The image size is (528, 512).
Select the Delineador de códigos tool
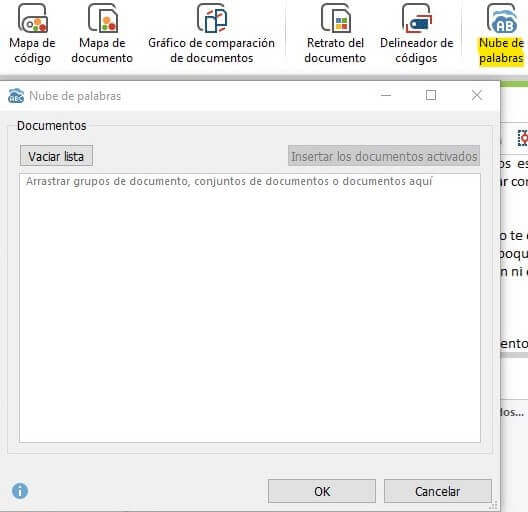coord(417,34)
